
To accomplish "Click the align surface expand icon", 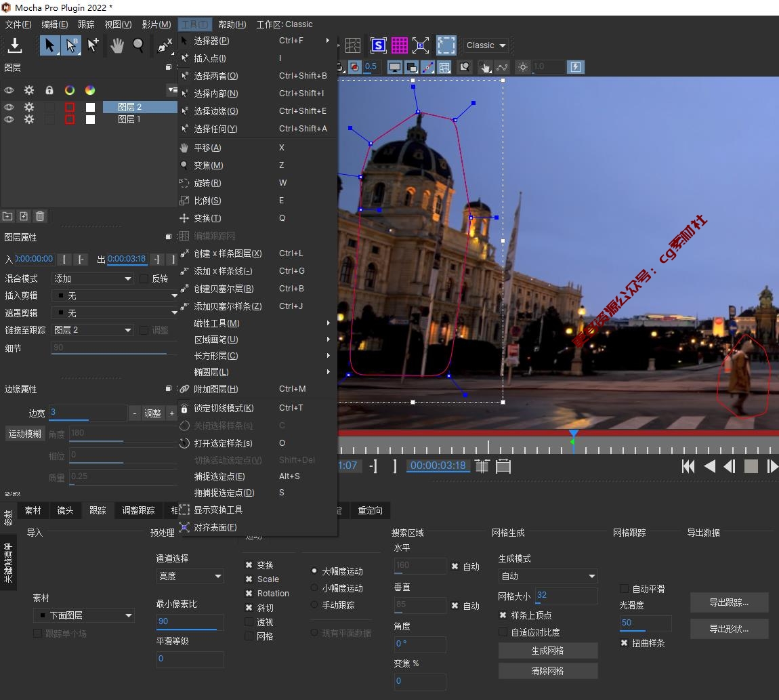I will tap(421, 45).
